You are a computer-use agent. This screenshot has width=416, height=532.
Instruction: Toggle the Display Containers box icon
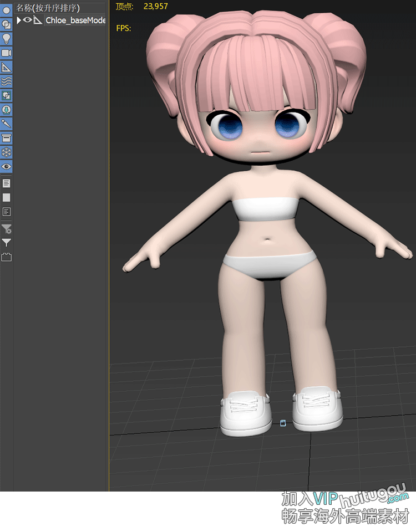point(7,138)
